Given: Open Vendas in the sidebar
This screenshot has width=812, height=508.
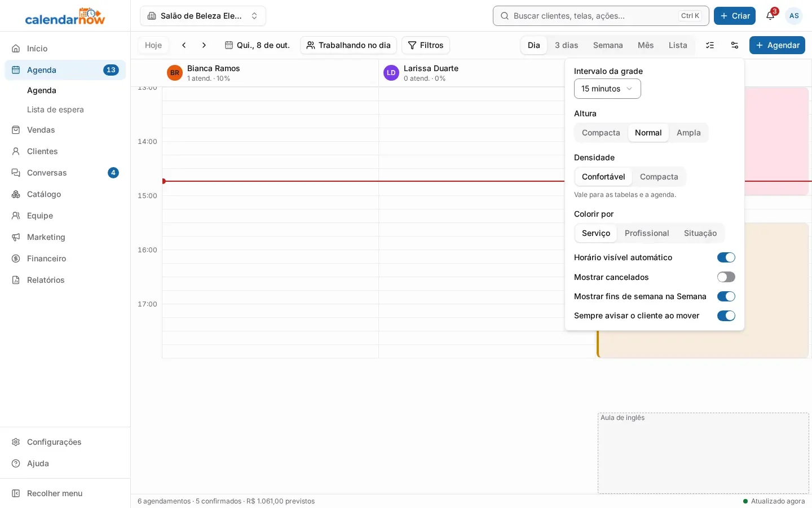Looking at the screenshot, I should (x=65, y=130).
